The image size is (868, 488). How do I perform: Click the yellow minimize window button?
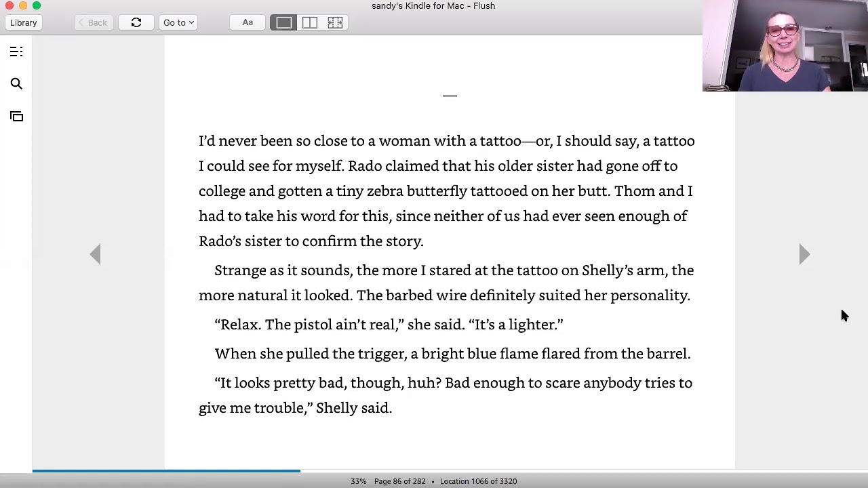[x=23, y=5]
